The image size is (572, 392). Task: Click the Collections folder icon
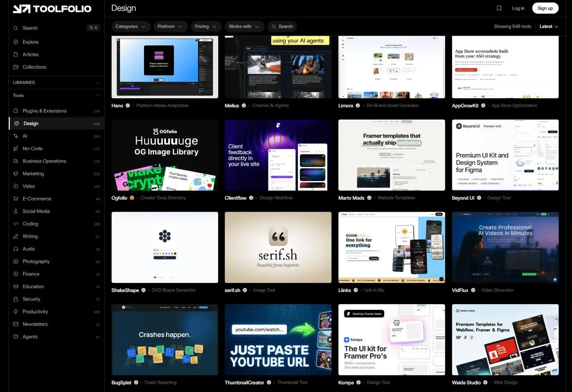(x=16, y=67)
